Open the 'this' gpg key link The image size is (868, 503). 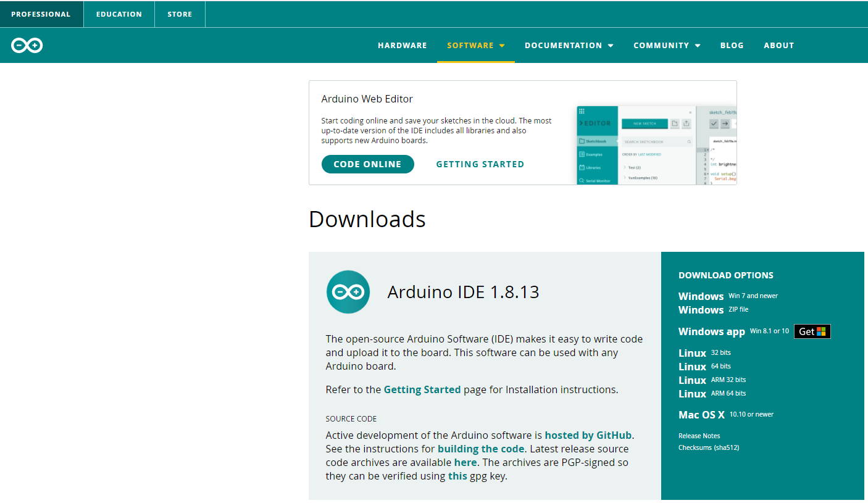pyautogui.click(x=457, y=476)
